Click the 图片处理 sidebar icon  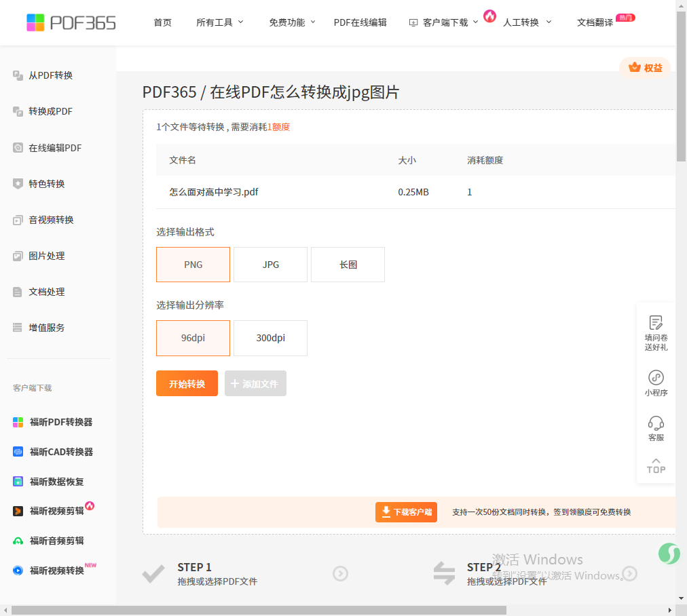click(18, 256)
